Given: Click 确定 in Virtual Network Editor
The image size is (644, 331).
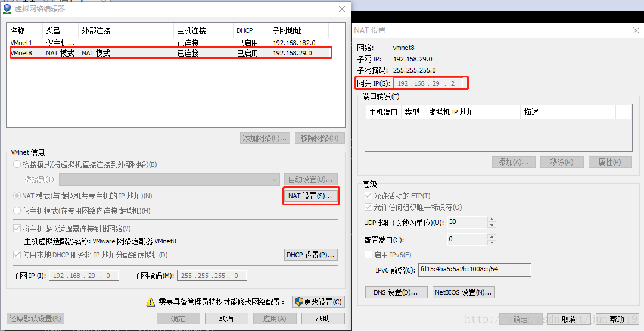Looking at the screenshot, I should pos(178,318).
